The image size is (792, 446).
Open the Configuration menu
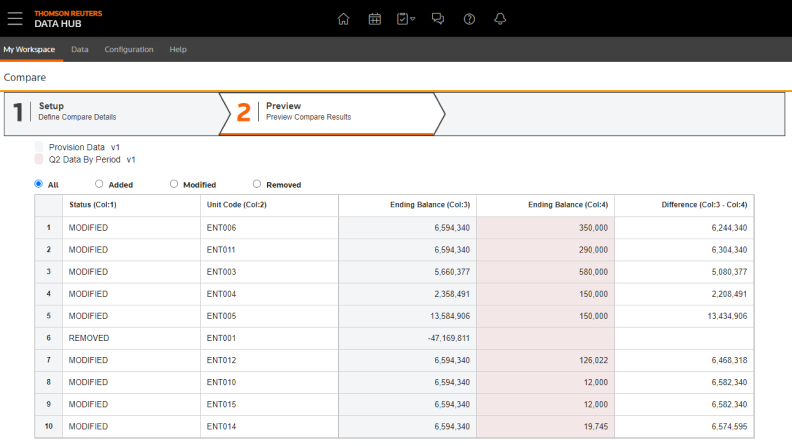pyautogui.click(x=129, y=49)
